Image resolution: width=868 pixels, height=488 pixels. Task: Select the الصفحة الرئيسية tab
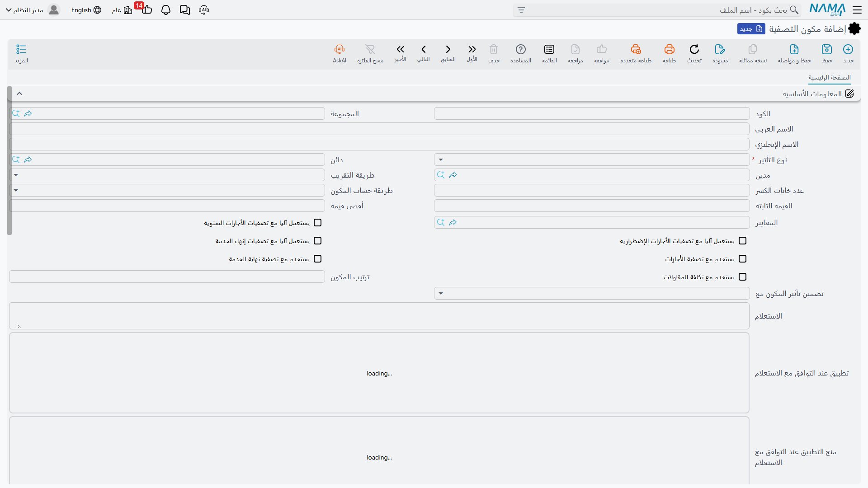click(830, 78)
